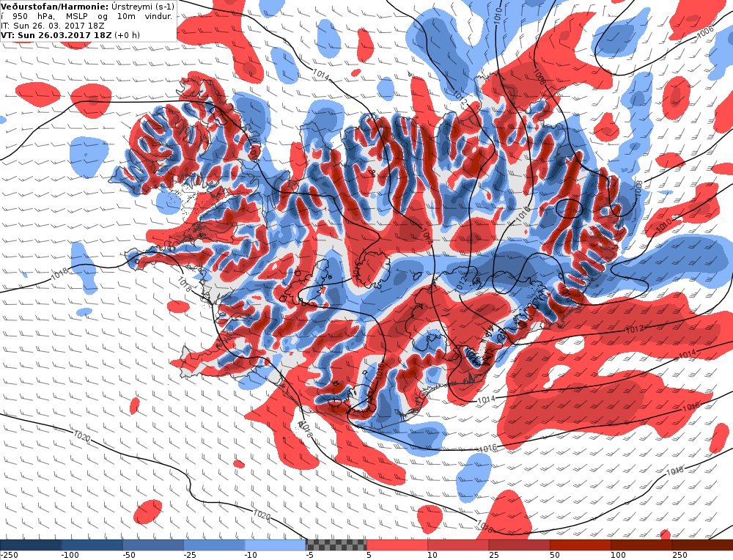Click the '-10' color bar label

tap(251, 556)
